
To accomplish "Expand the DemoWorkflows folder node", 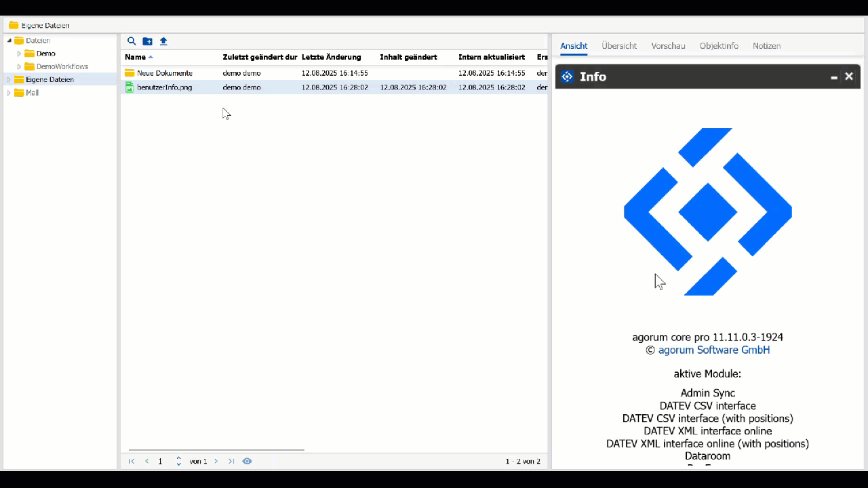I will pyautogui.click(x=20, y=67).
